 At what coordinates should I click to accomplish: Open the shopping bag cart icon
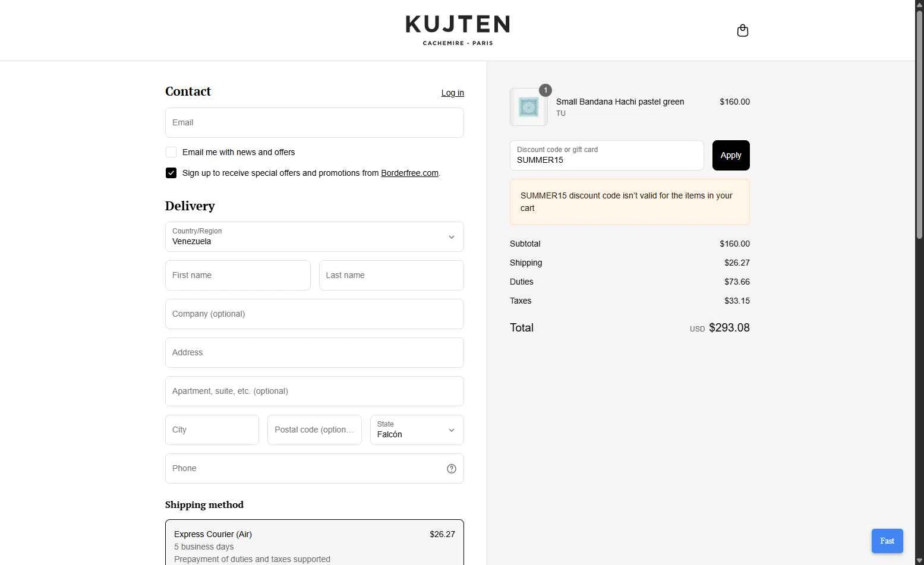[742, 30]
